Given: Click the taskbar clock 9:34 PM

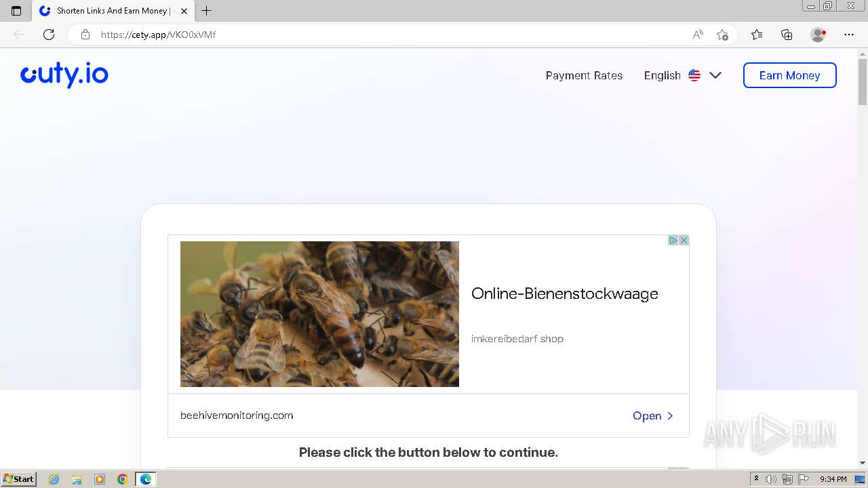Looking at the screenshot, I should 833,479.
